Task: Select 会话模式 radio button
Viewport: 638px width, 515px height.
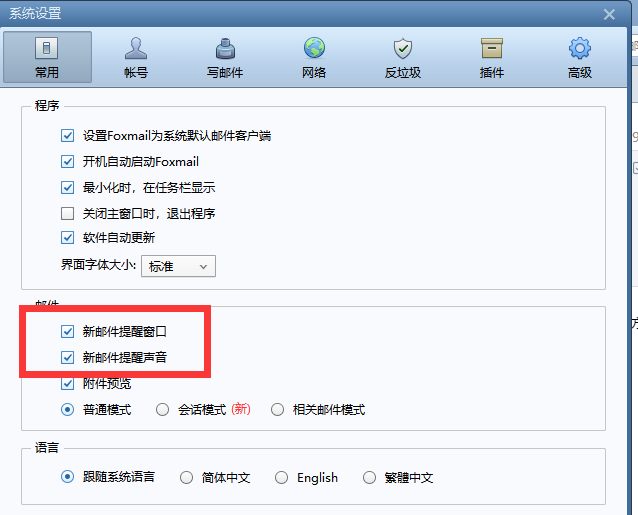Action: [163, 409]
